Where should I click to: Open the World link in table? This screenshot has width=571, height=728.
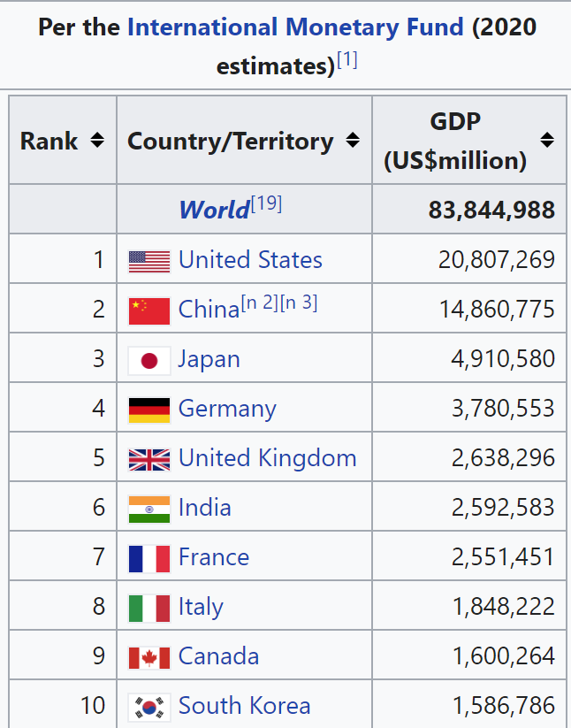tap(213, 210)
